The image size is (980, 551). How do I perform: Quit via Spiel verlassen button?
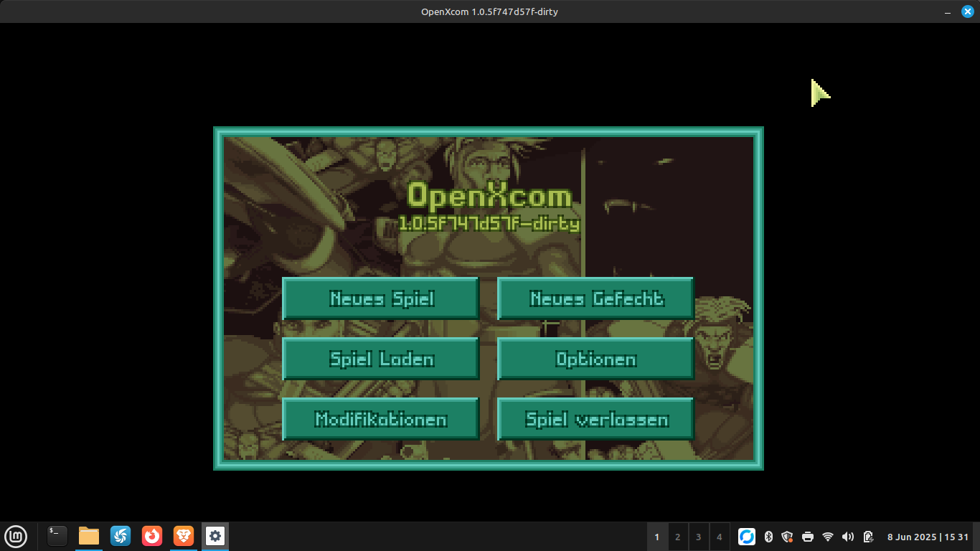click(596, 419)
